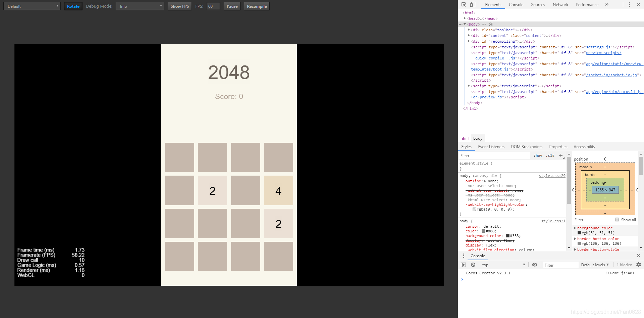Close the DevTools panel
The height and width of the screenshot is (318, 644).
pyautogui.click(x=639, y=4)
